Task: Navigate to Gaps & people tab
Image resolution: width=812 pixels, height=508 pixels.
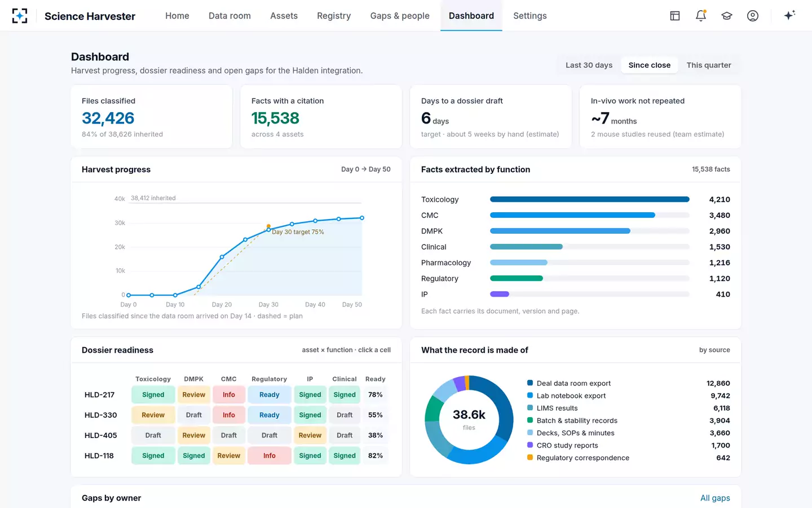Action: (x=400, y=16)
